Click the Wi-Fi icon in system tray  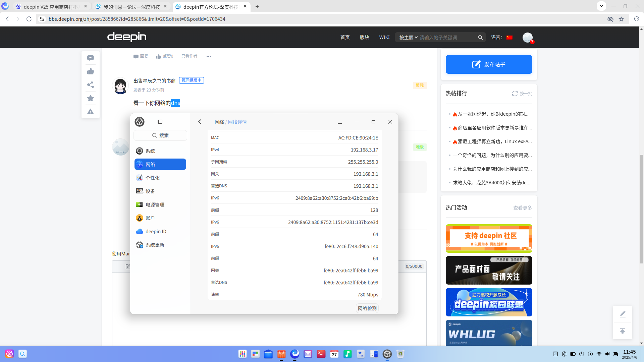599,354
